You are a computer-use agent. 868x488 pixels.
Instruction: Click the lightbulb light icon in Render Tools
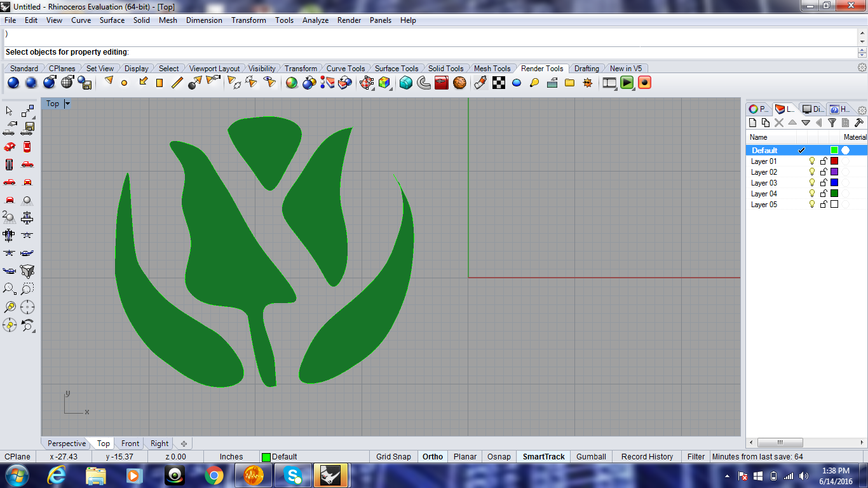tap(534, 83)
